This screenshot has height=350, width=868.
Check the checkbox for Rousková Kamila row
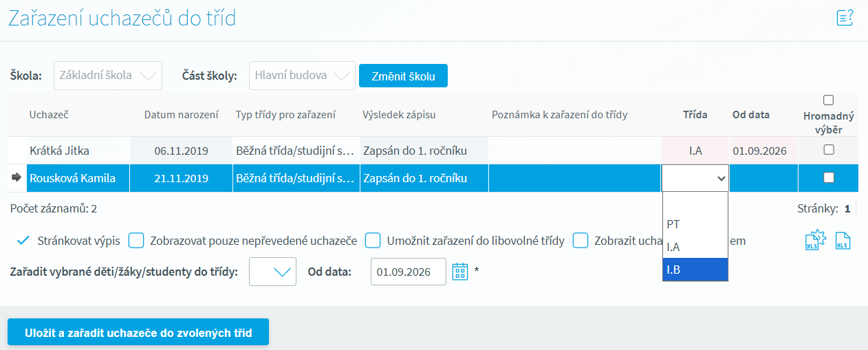[829, 178]
